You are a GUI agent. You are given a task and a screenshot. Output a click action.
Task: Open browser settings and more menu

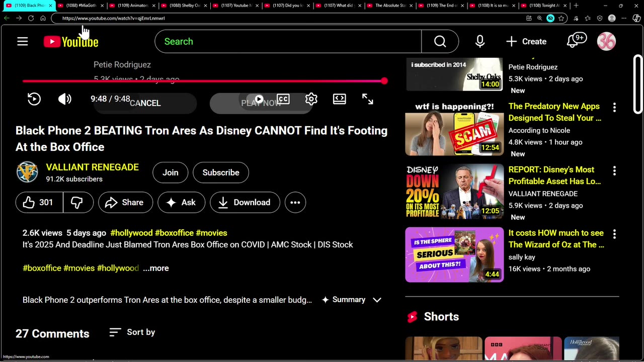pyautogui.click(x=624, y=18)
